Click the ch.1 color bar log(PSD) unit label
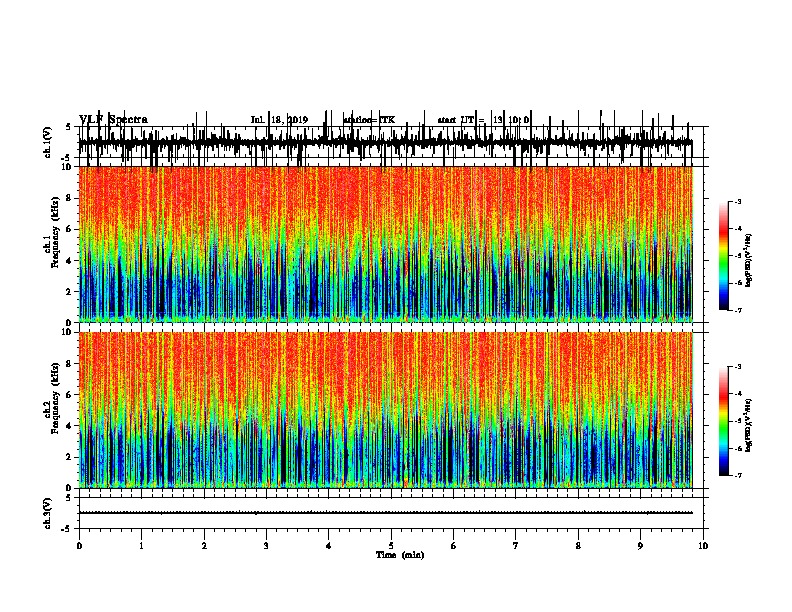 [749, 260]
